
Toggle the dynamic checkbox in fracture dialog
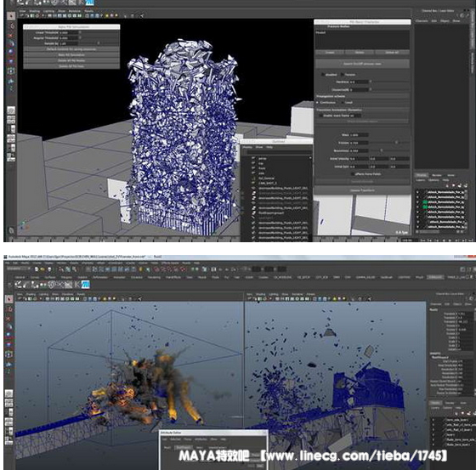[342, 75]
